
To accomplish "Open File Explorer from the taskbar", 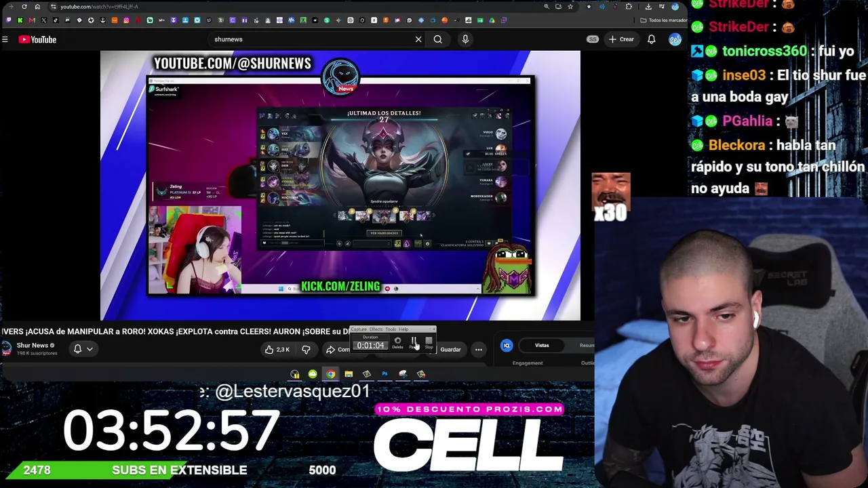I will pyautogui.click(x=349, y=374).
